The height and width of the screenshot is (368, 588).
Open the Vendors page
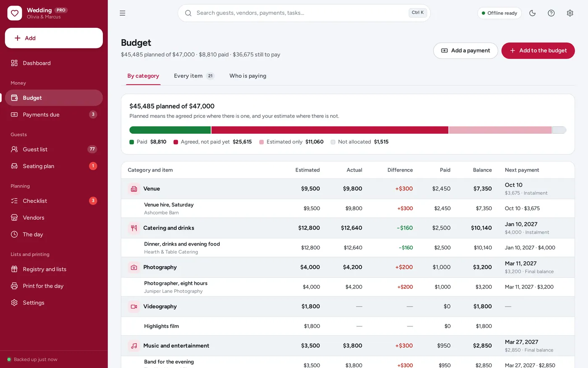click(54, 217)
